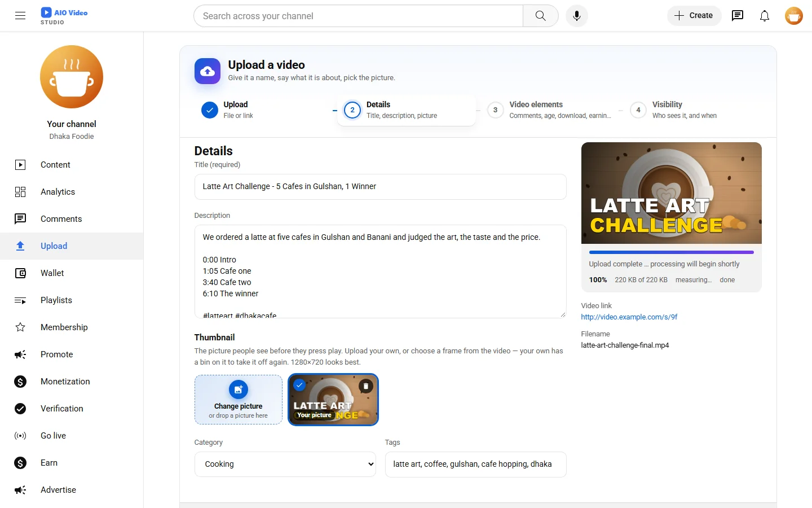The image size is (812, 508).
Task: Click the Membership star icon
Action: tap(20, 327)
